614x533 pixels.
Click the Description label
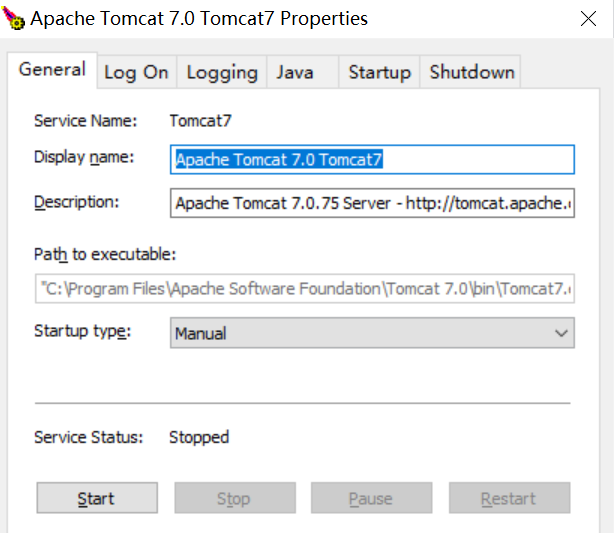(x=77, y=202)
